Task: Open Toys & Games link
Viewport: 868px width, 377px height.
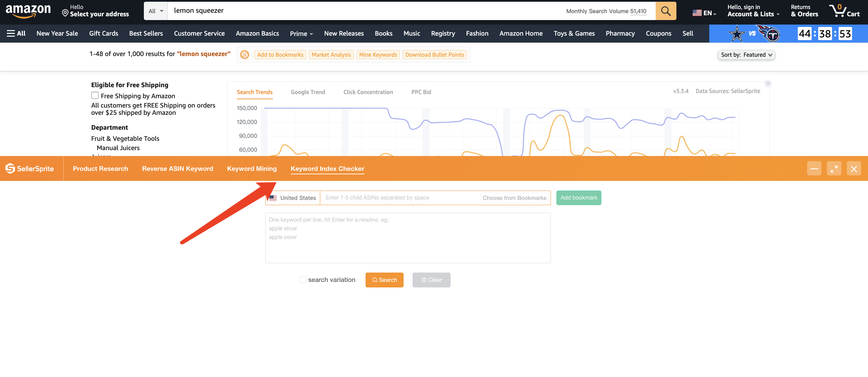Action: (574, 34)
